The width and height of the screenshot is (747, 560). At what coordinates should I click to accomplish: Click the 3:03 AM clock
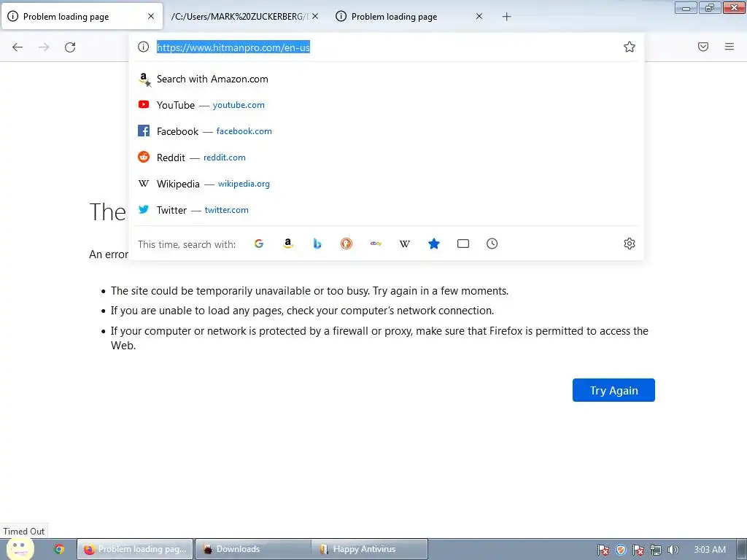[710, 550]
